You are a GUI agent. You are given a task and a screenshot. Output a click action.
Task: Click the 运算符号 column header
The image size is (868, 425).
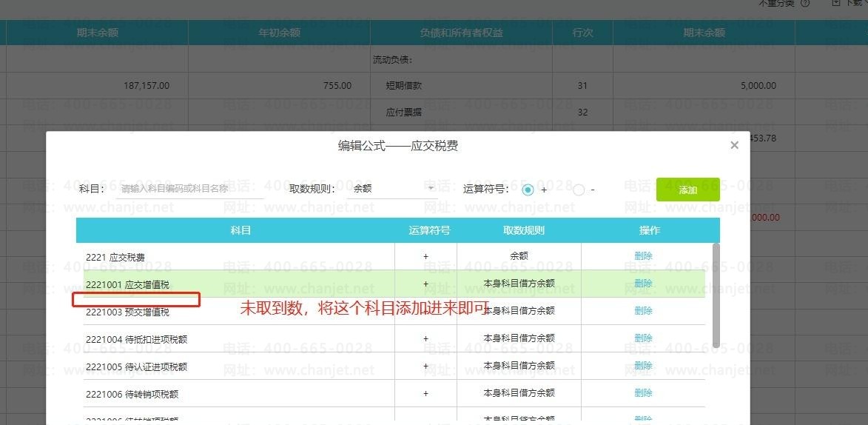click(x=429, y=230)
